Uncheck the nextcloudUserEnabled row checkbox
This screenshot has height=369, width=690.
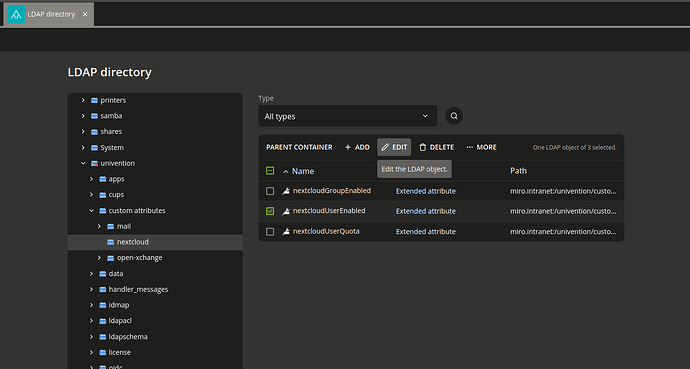click(x=270, y=211)
